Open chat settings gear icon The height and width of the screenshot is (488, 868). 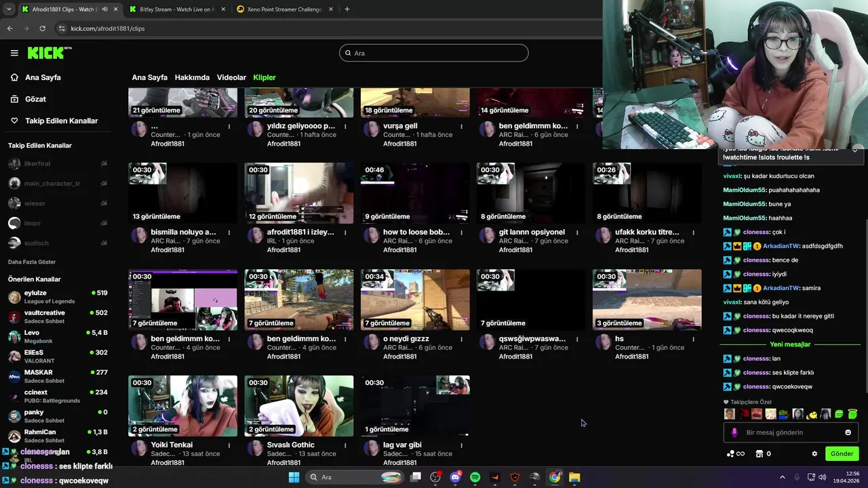pos(814,454)
